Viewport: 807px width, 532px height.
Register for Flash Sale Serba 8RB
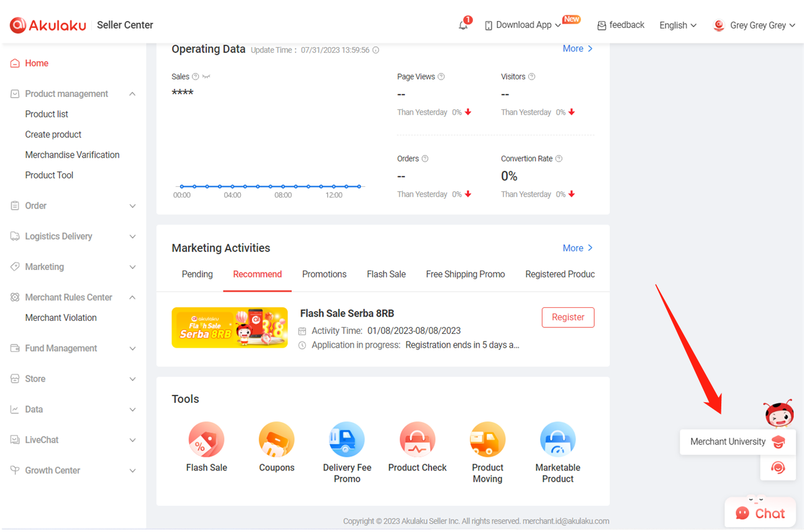coord(568,317)
